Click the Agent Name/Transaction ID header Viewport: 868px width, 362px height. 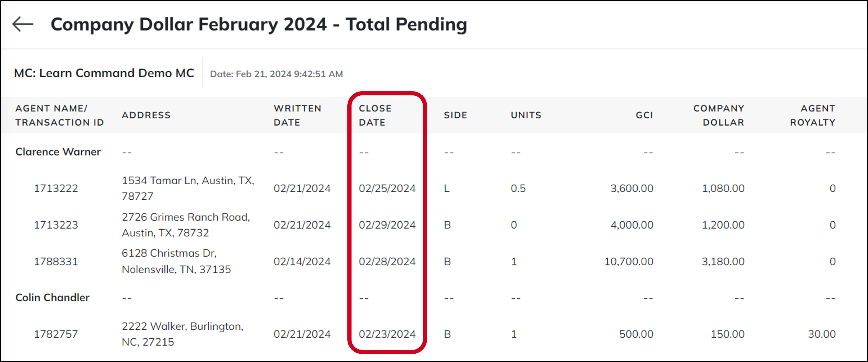point(59,115)
